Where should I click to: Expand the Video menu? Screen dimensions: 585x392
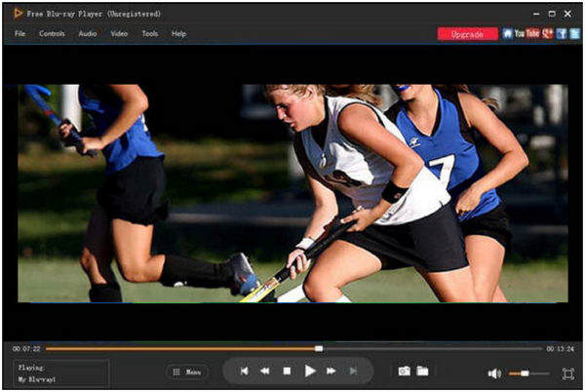[x=119, y=33]
